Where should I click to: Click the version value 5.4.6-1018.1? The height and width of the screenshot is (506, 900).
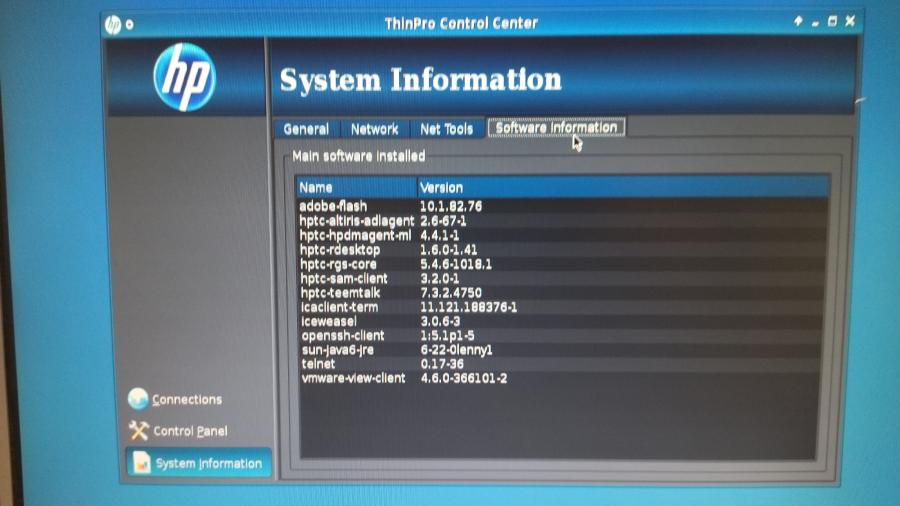pos(456,264)
